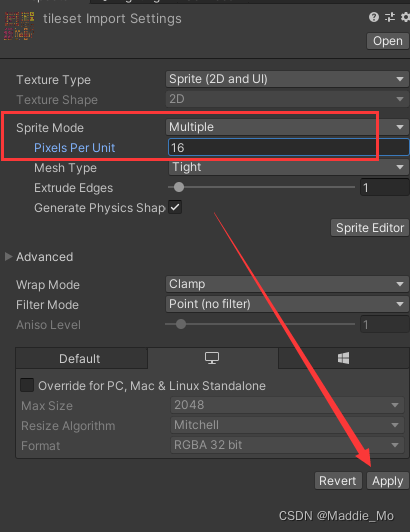Open the Wrap Mode dropdown
410x532 pixels.
[x=287, y=284]
